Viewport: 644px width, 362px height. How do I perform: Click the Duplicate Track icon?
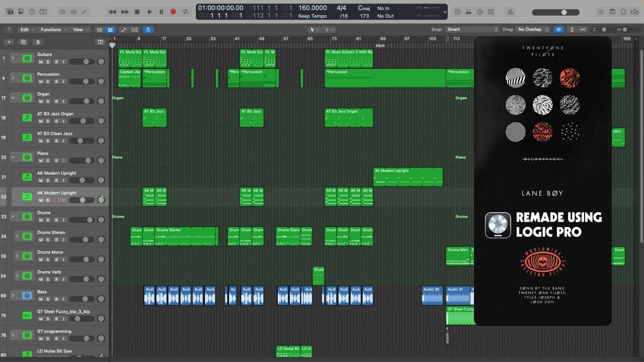point(23,42)
